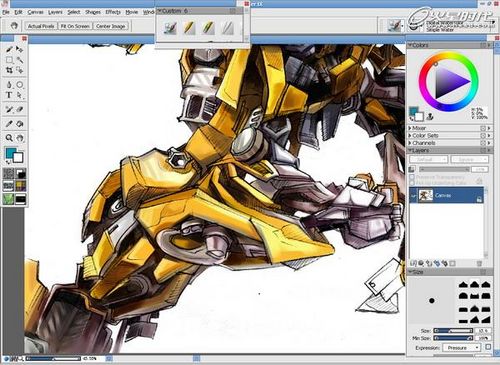The height and width of the screenshot is (365, 500).
Task: Open the Paper selector in toolbox
Action: [8, 173]
